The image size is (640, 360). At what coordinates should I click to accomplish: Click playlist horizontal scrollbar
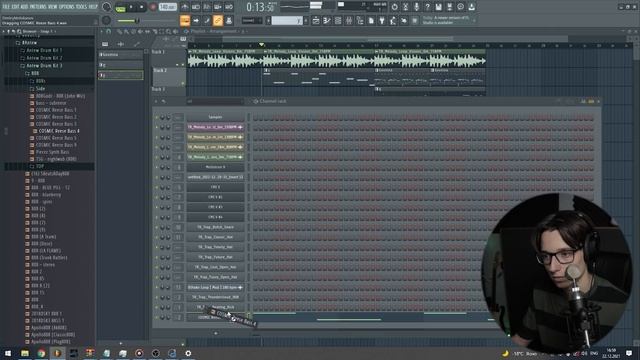coord(395,38)
